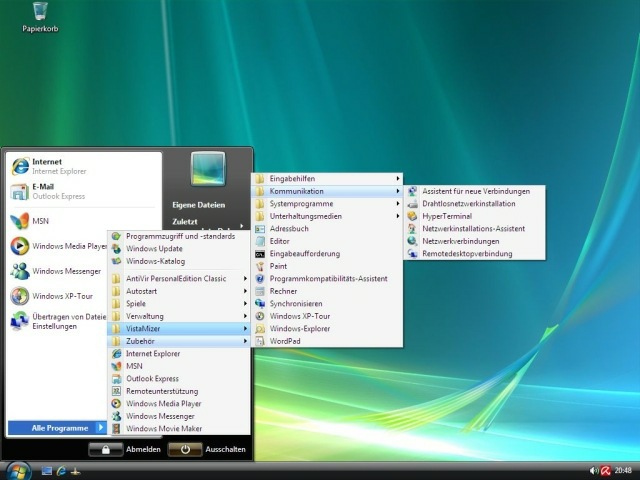Expand Unterhaltungsmedien submenu
This screenshot has width=640, height=480.
(x=327, y=216)
